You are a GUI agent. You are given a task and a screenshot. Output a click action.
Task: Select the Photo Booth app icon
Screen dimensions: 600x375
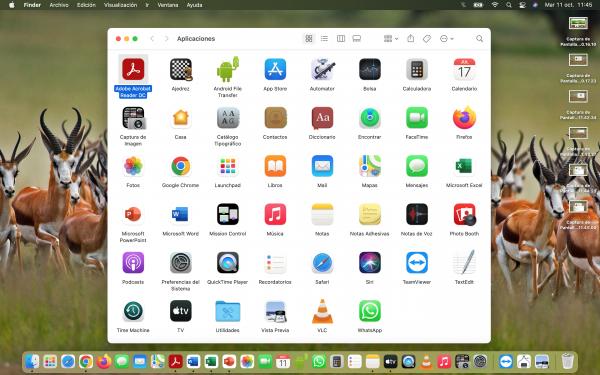tap(464, 215)
